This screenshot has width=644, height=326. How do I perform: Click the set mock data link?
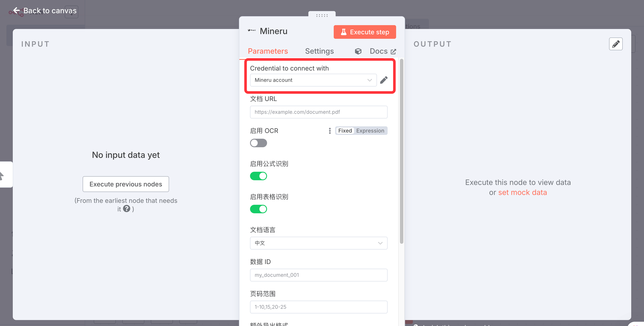tap(522, 192)
